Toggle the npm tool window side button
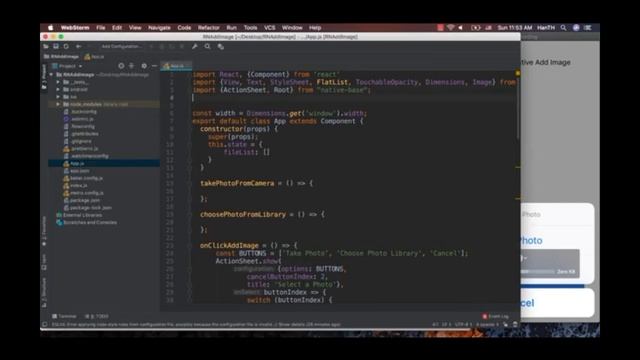Viewport: 640px width, 360px height. point(44,262)
